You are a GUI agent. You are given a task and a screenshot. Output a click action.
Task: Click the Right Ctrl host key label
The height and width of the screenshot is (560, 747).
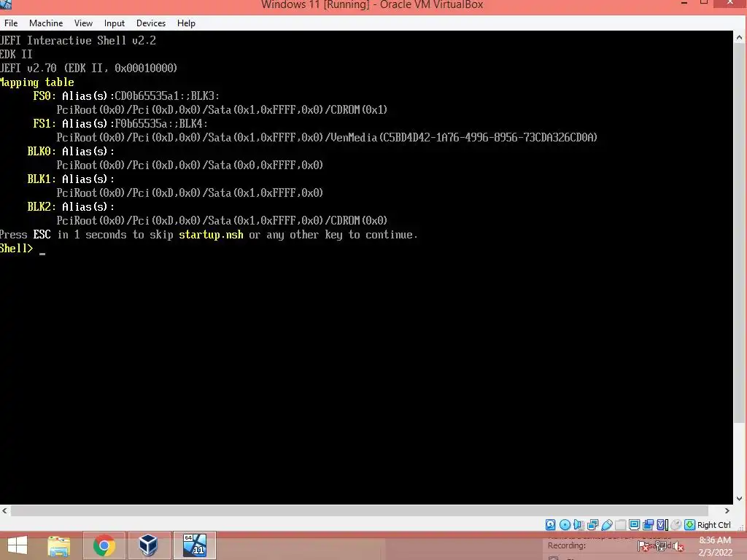point(713,525)
